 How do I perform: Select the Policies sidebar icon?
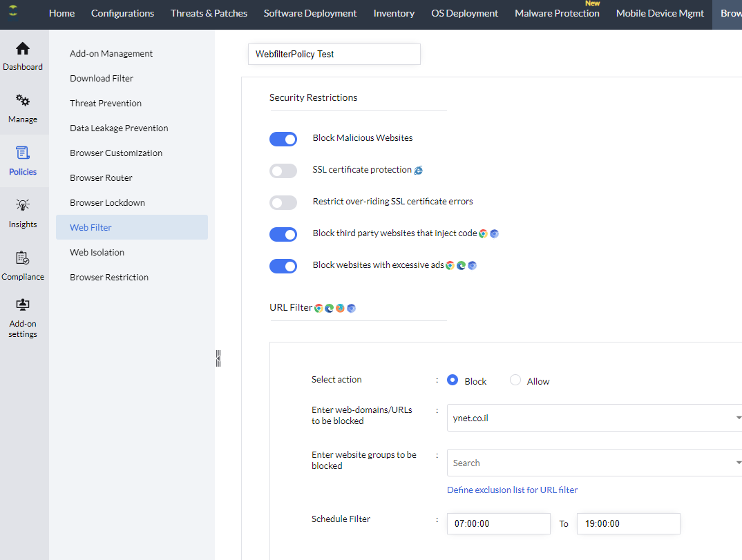[x=23, y=153]
